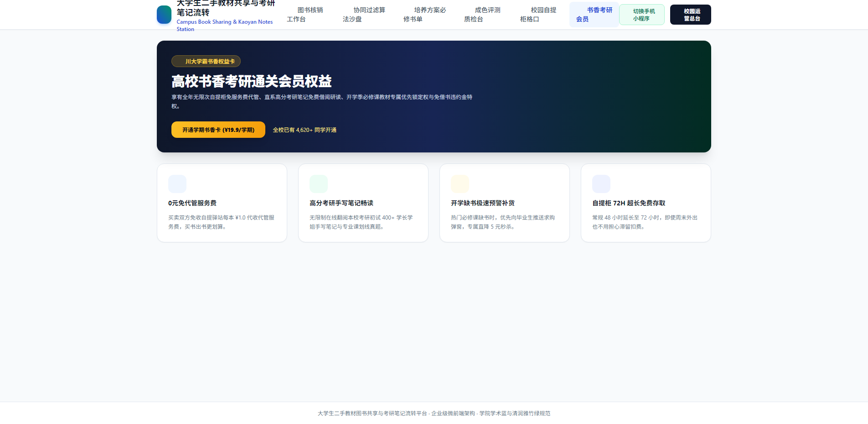Open the 图书核销工作台 tab
The height and width of the screenshot is (424, 868).
pos(305,15)
